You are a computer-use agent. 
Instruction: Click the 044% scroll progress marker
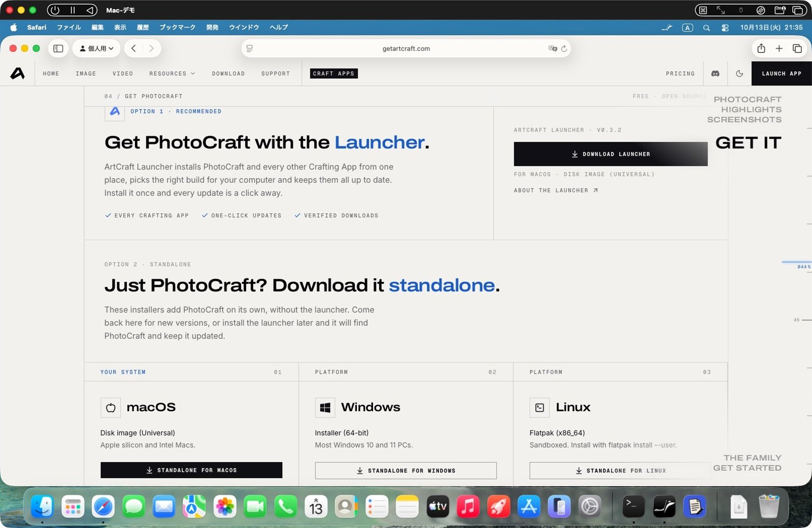coord(803,267)
